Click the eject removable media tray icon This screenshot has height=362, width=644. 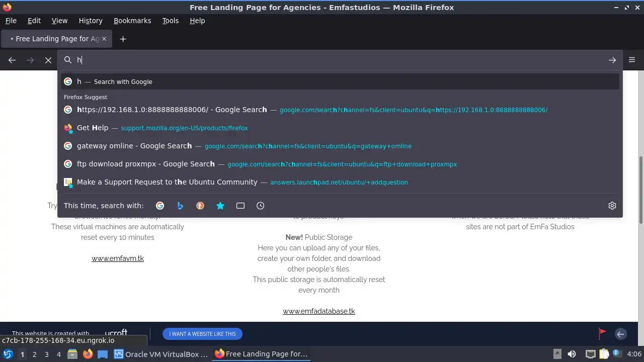(x=557, y=354)
